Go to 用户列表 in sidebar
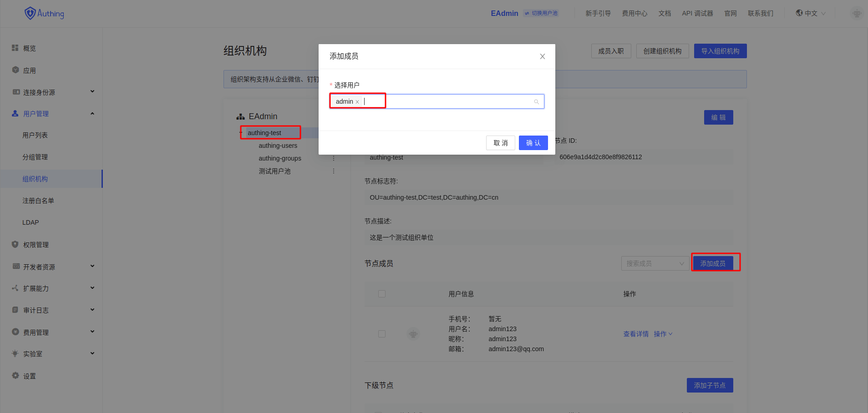 pyautogui.click(x=35, y=135)
